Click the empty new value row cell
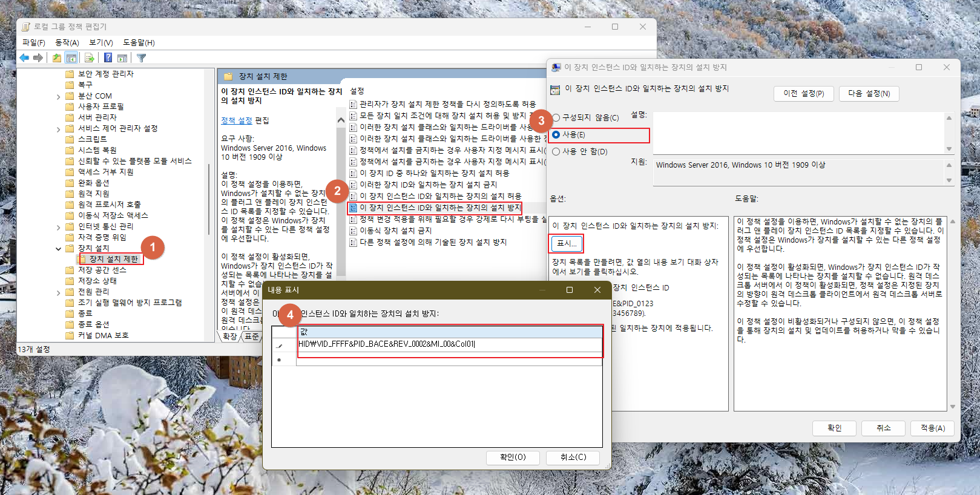The image size is (980, 495). (x=449, y=359)
